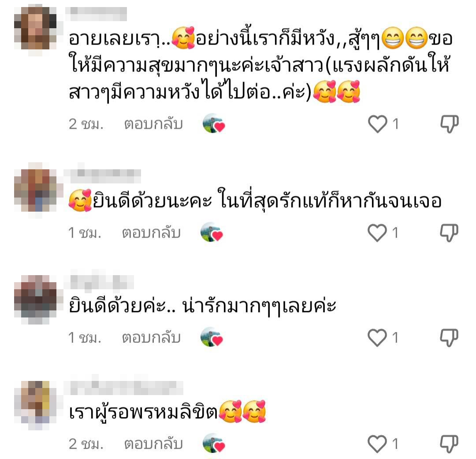Click creator-liked badge under น่ารักมากๆๆเลยค่ะ comment
This screenshot has width=476, height=459.
point(212,337)
